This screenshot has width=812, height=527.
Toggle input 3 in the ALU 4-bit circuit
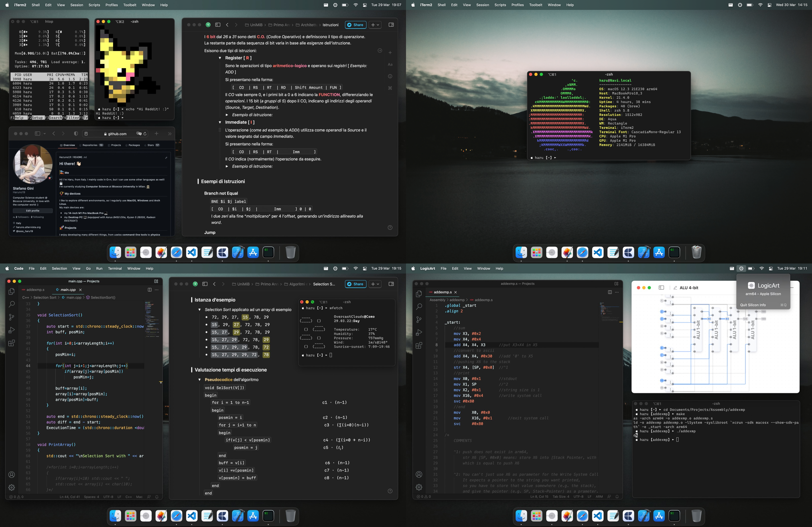662,319
